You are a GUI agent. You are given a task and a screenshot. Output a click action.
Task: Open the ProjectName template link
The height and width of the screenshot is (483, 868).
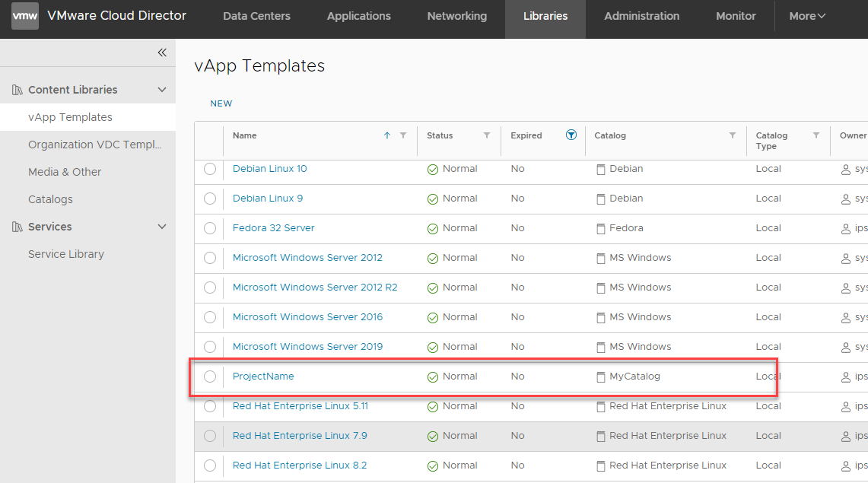point(263,377)
